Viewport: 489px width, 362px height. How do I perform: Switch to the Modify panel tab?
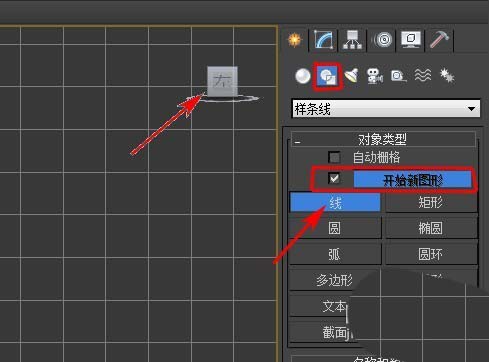tap(323, 40)
